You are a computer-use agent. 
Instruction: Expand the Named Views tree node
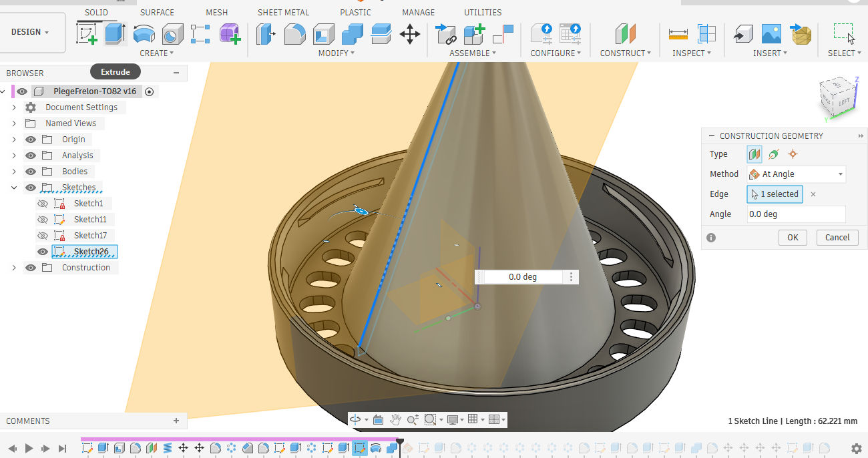tap(14, 124)
